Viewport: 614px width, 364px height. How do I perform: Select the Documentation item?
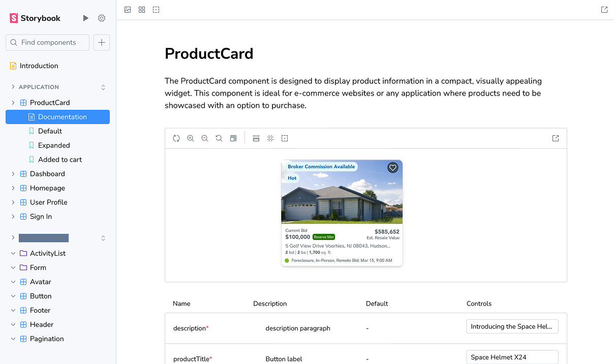point(57,117)
